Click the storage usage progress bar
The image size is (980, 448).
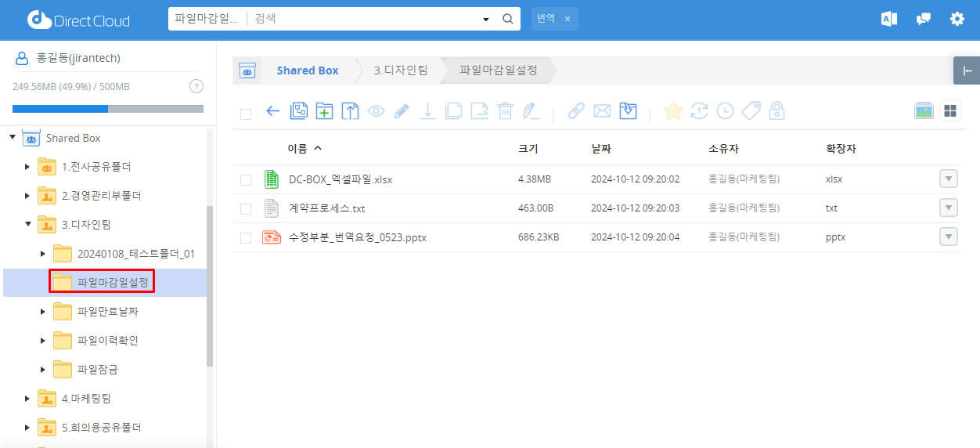coord(108,109)
